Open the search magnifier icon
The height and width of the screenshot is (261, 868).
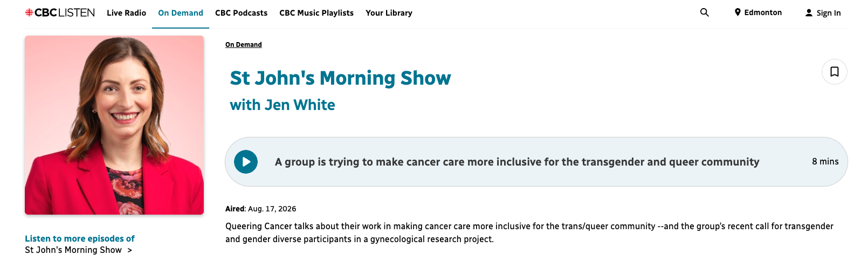[704, 12]
